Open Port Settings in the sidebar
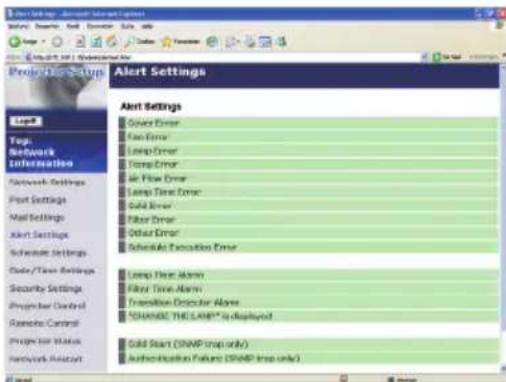506x382 pixels. coord(38,200)
